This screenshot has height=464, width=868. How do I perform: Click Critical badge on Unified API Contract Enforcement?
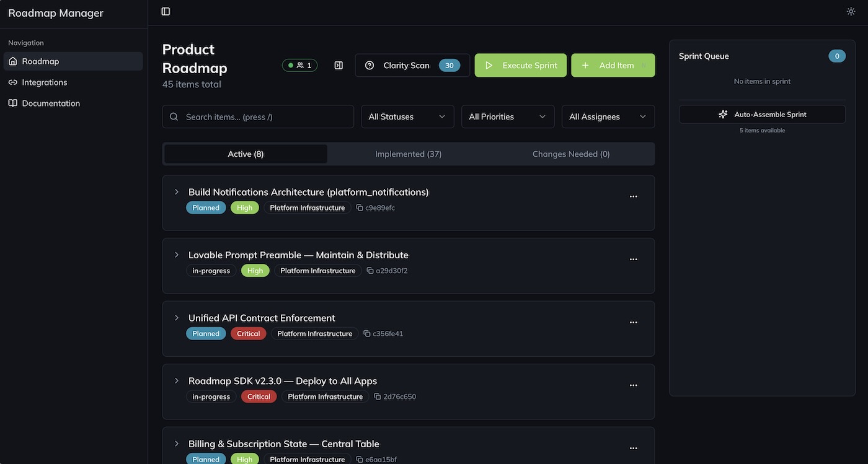(249, 333)
